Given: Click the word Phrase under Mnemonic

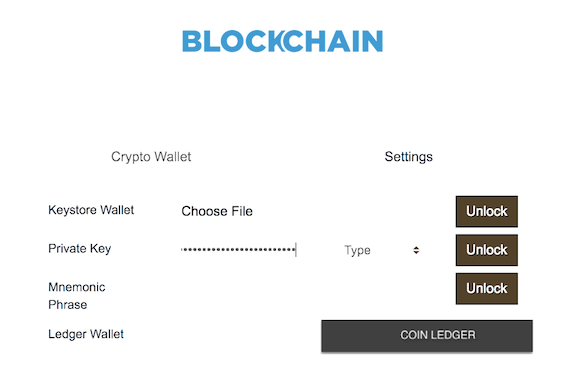Looking at the screenshot, I should pos(68,305).
